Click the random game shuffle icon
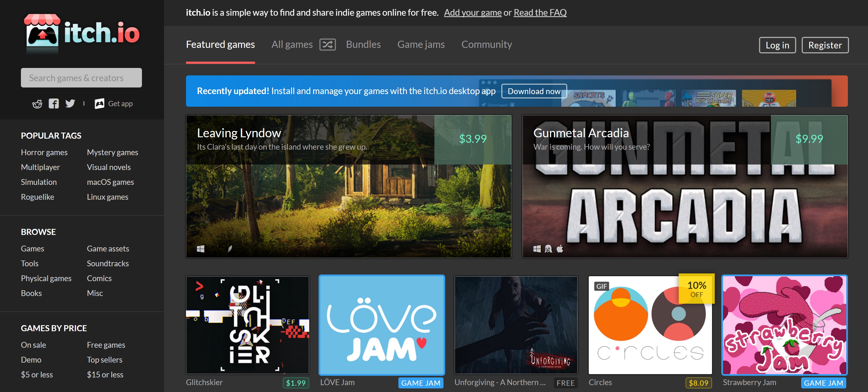Screen dimensions: 868x392 coord(327,45)
